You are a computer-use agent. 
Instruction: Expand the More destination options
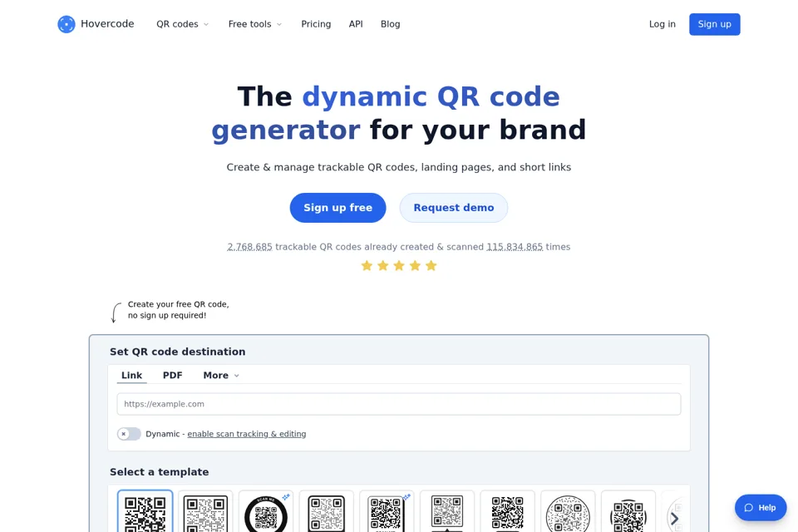coord(221,375)
